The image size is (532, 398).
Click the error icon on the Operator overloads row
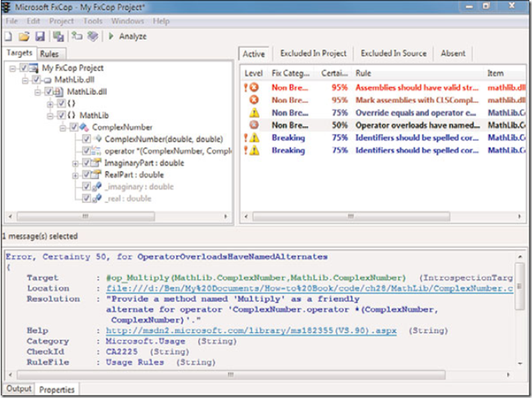click(x=254, y=125)
